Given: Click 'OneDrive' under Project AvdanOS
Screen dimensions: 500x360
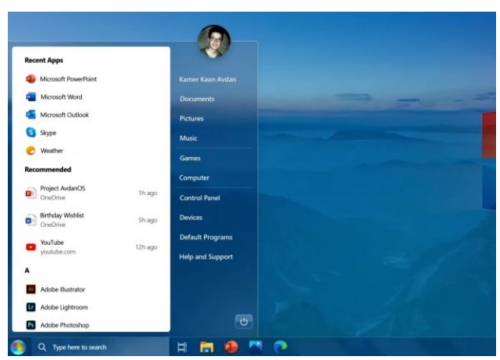Looking at the screenshot, I should [x=53, y=198].
